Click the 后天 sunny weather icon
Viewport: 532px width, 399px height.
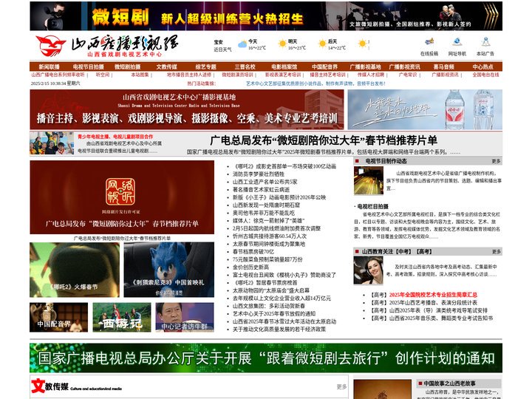click(322, 44)
